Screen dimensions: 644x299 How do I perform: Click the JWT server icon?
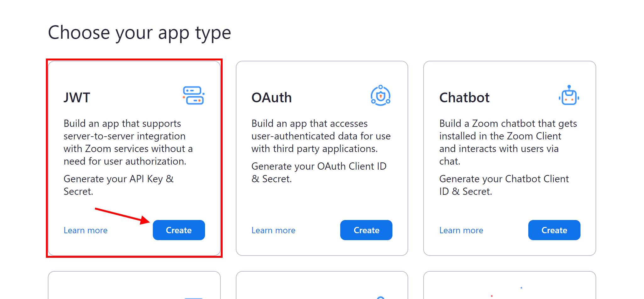(x=194, y=95)
